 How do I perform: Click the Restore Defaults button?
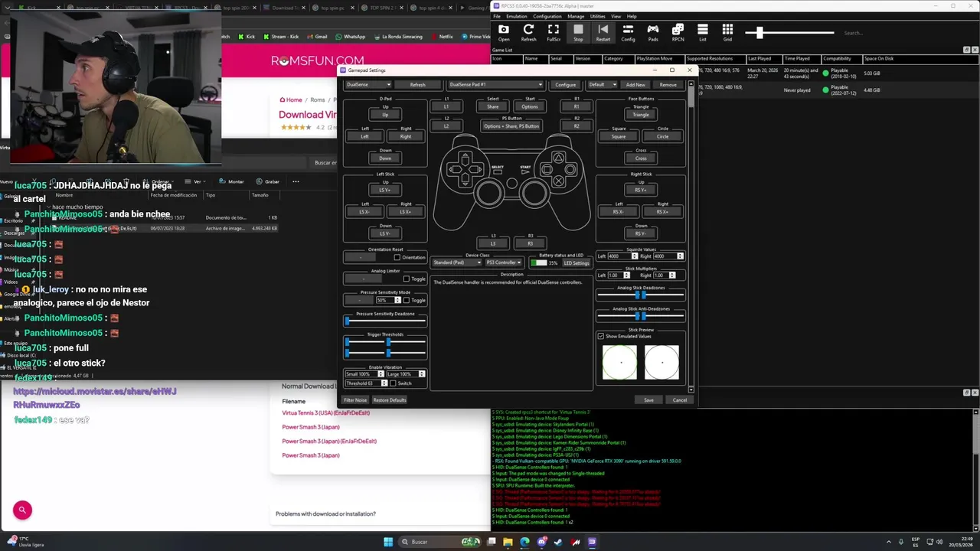coord(390,400)
